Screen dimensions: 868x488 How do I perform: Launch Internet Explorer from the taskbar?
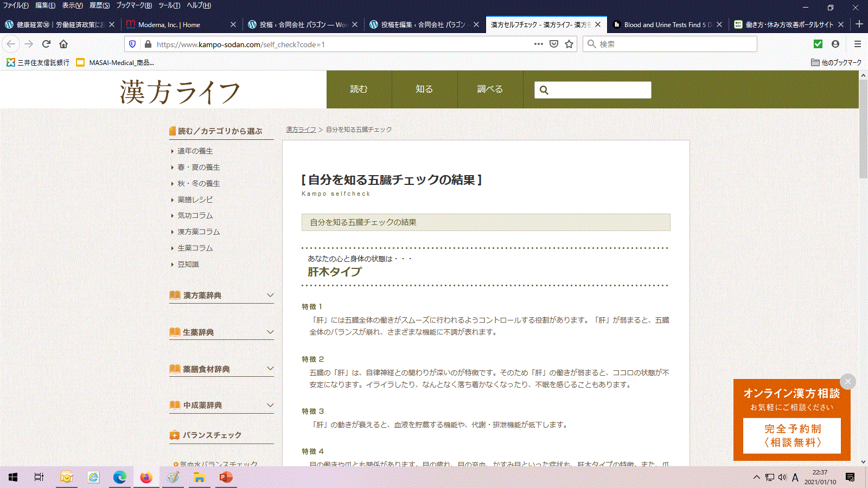(x=93, y=477)
